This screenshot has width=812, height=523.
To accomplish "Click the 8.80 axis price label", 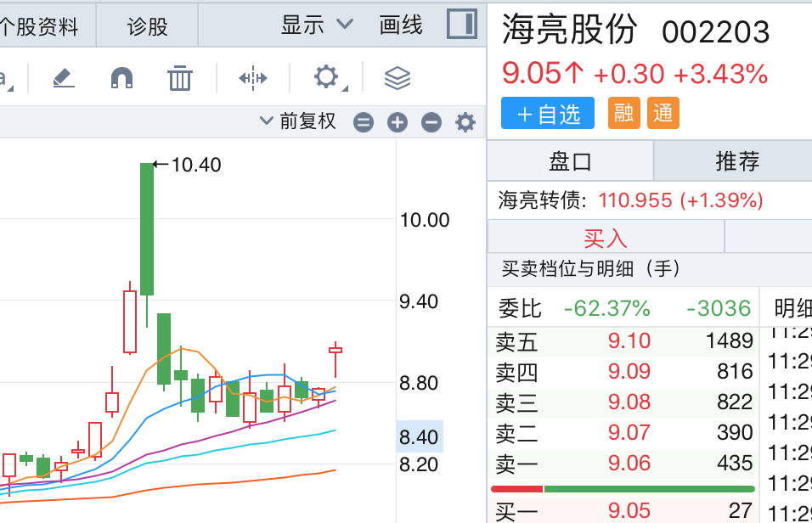I will pyautogui.click(x=419, y=383).
